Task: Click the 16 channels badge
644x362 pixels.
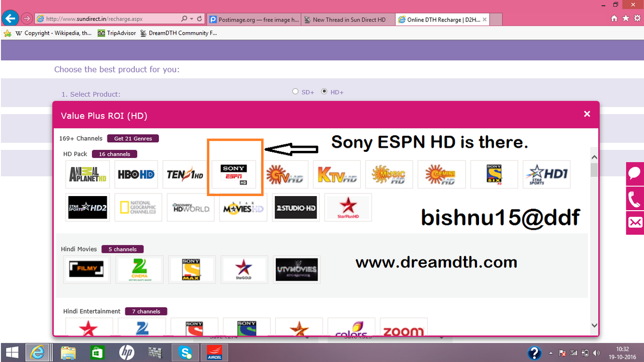Action: coord(114,154)
